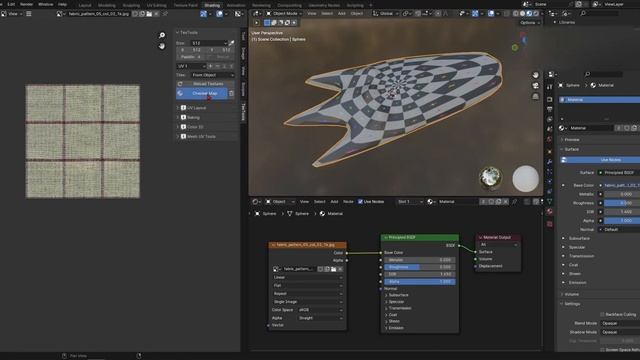Click search field in properties editor

pyautogui.click(x=603, y=74)
